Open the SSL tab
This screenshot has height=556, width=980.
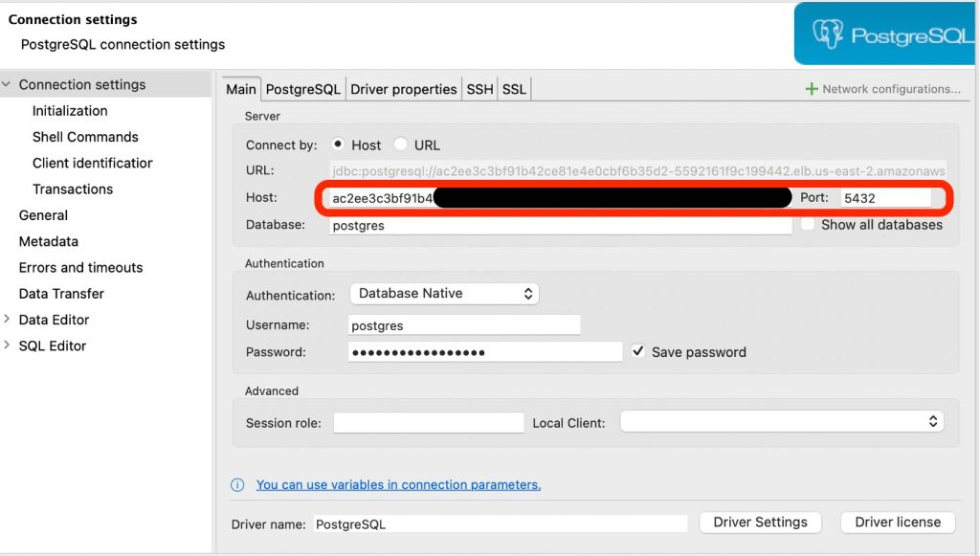pyautogui.click(x=514, y=89)
